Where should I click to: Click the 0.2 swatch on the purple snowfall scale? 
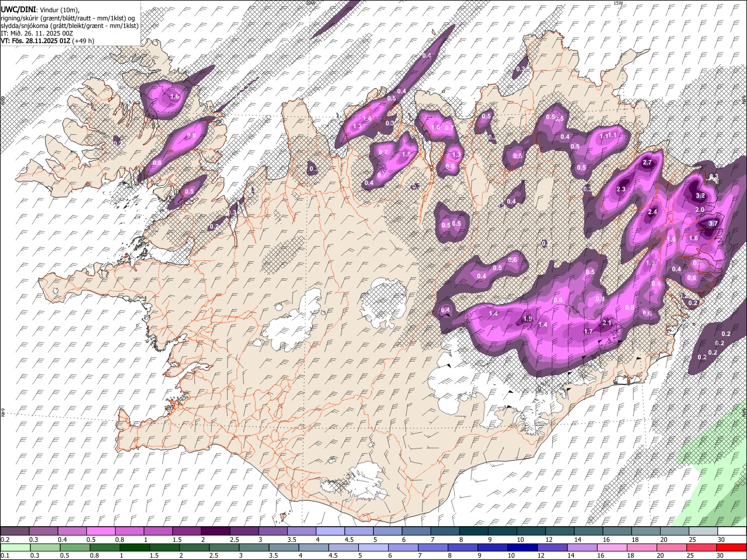click(x=15, y=531)
